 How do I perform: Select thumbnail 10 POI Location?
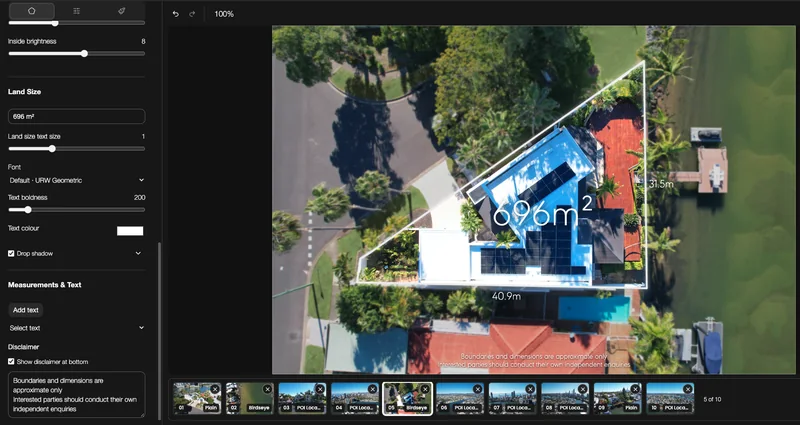pos(670,398)
